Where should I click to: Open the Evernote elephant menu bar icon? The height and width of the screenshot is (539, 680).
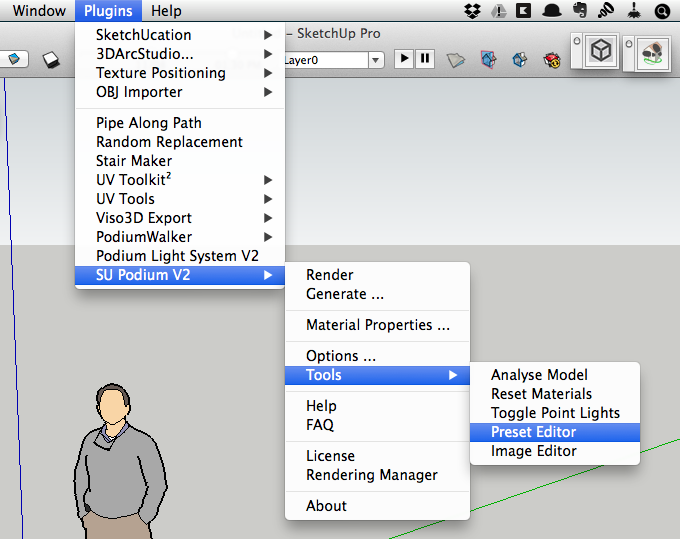pos(579,10)
